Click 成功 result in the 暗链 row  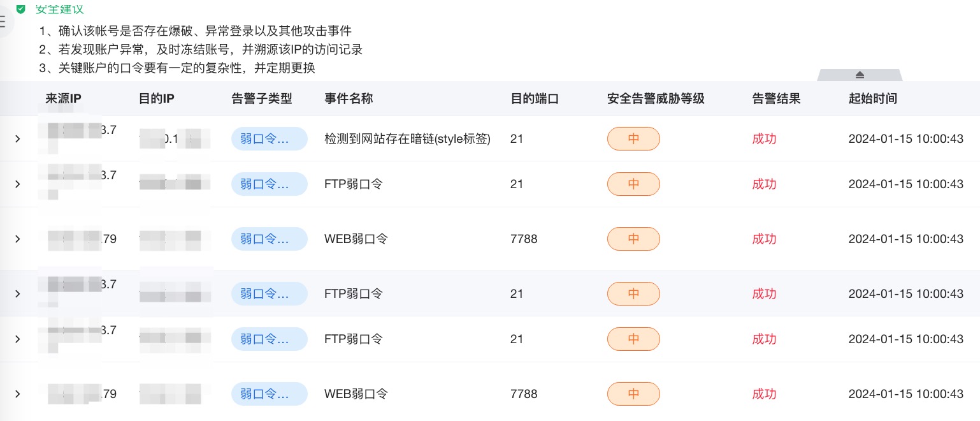click(764, 139)
